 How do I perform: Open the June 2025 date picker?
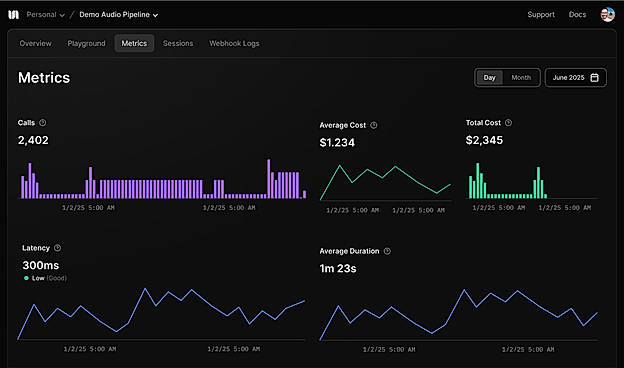(575, 78)
